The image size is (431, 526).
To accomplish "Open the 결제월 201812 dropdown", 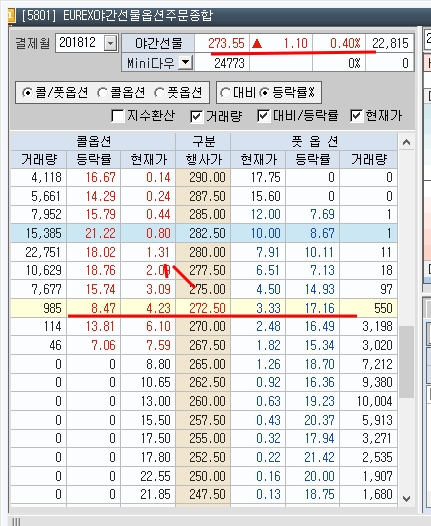I will [110, 43].
